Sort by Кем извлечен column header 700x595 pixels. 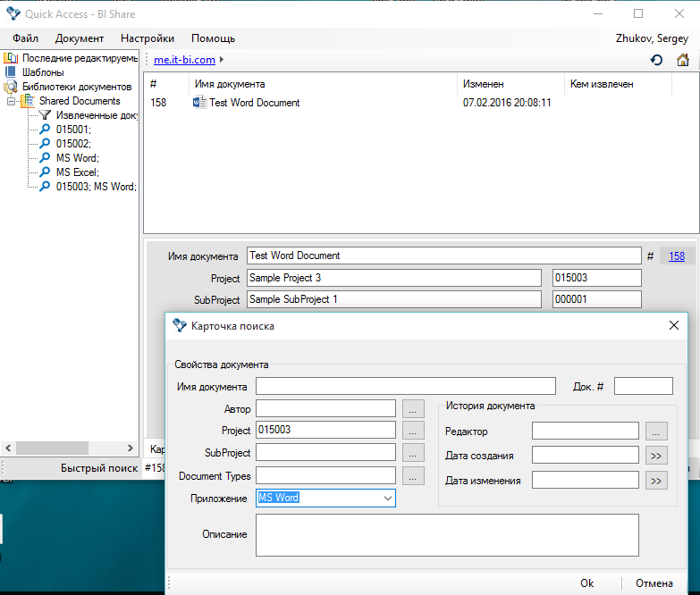pyautogui.click(x=619, y=84)
